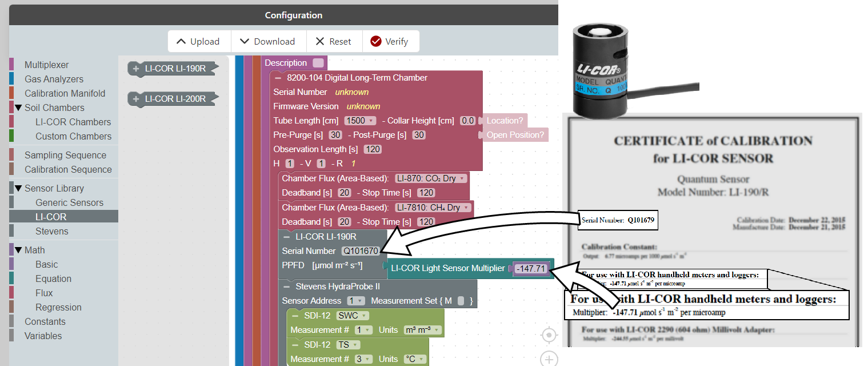
Task: Click the V value field
Action: pyautogui.click(x=321, y=164)
